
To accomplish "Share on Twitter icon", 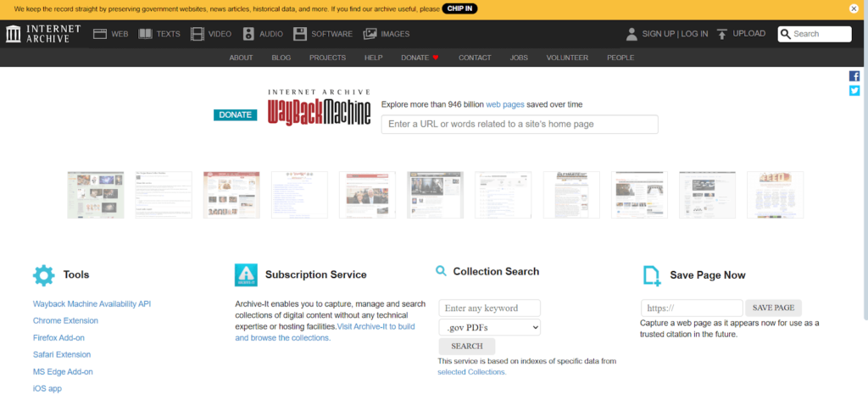I will (854, 91).
